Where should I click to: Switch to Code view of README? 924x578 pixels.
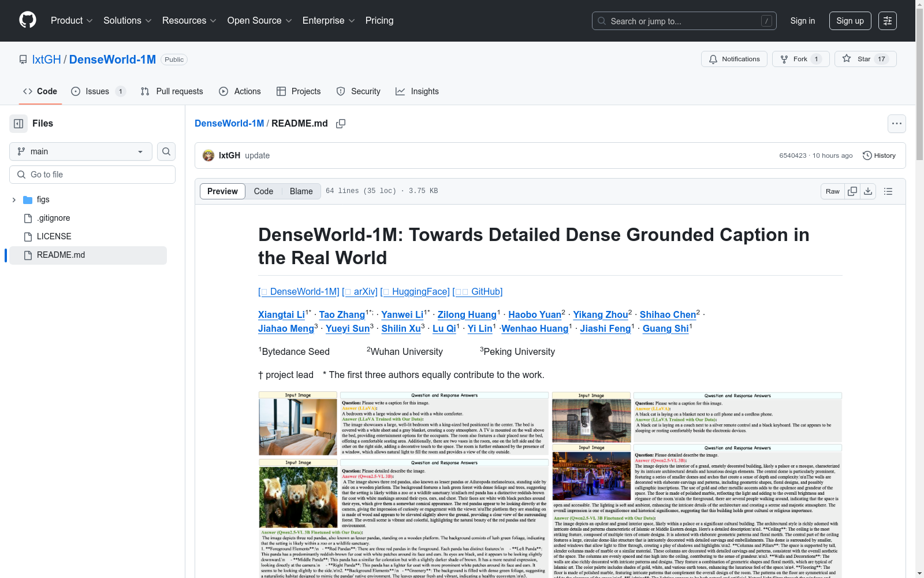pyautogui.click(x=263, y=191)
